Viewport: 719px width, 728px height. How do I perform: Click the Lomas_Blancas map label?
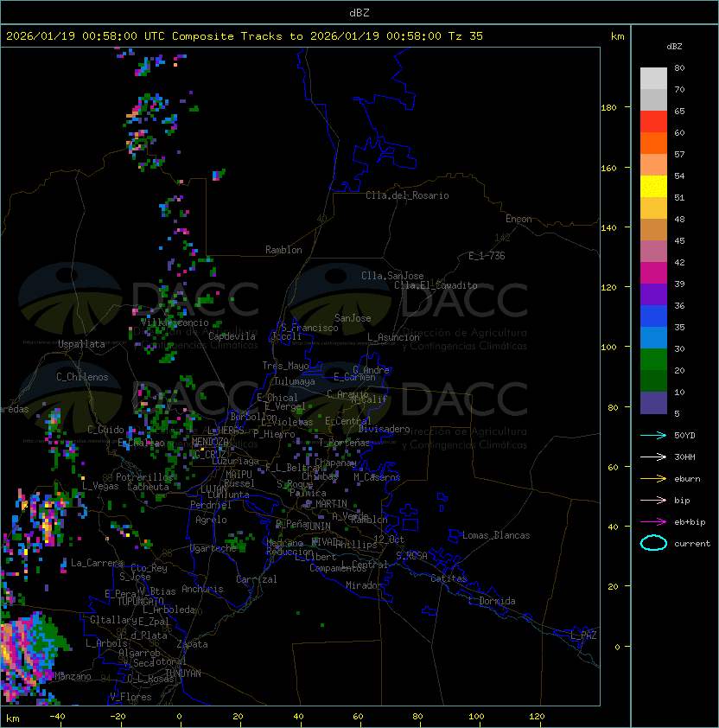click(x=496, y=535)
